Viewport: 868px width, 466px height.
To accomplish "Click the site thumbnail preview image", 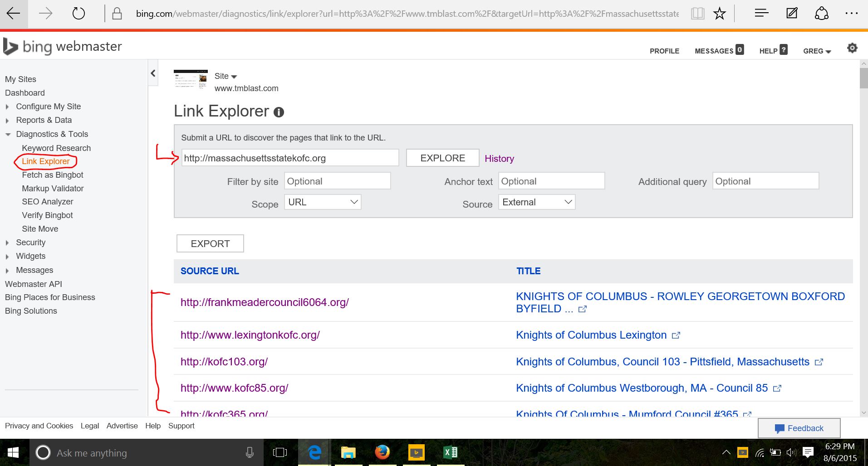I will (191, 79).
